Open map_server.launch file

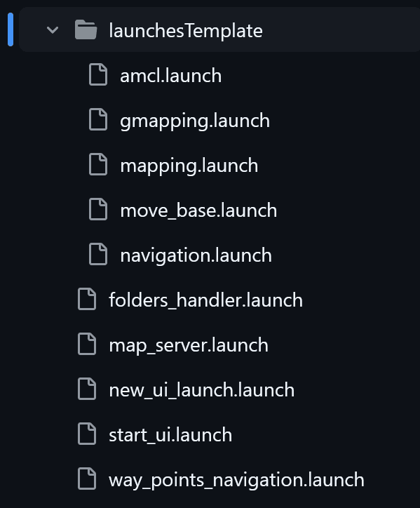(x=189, y=346)
